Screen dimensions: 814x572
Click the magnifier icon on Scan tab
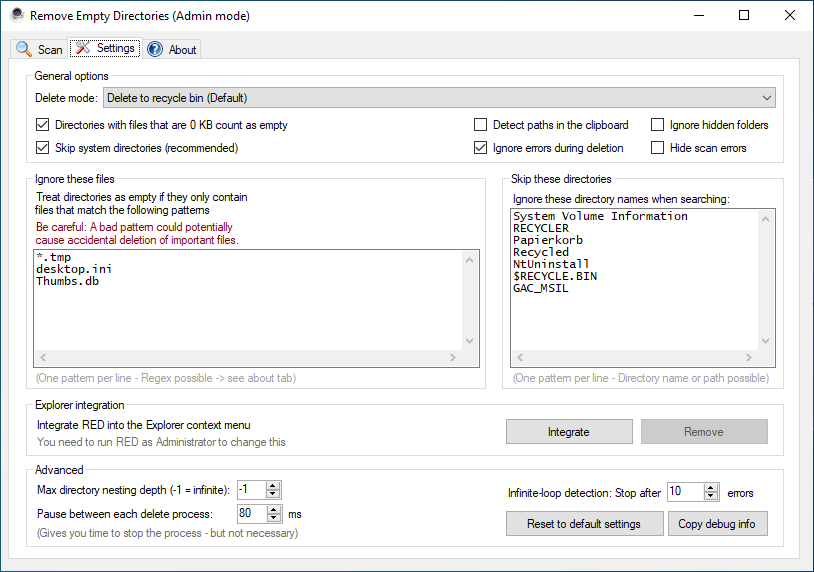24,49
